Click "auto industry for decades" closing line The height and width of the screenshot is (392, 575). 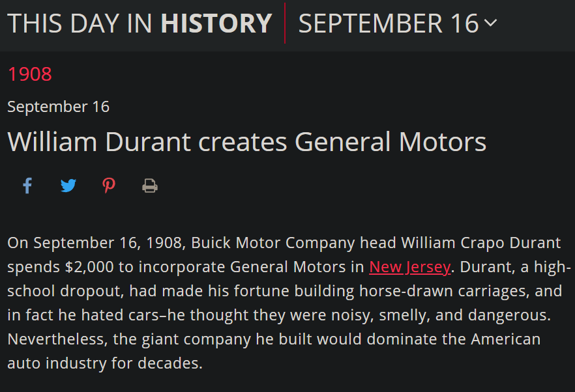pos(105,363)
